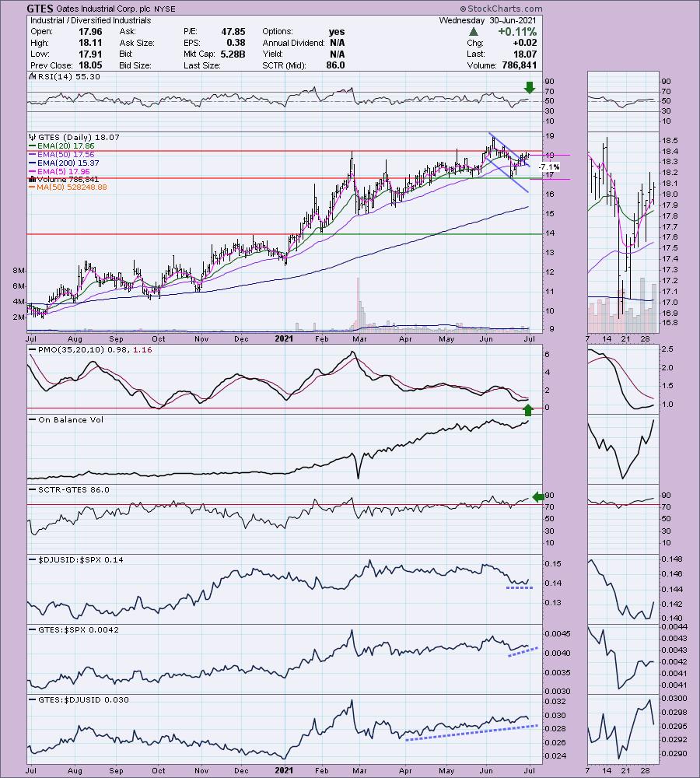Click the +0.11% percent change

[x=517, y=31]
